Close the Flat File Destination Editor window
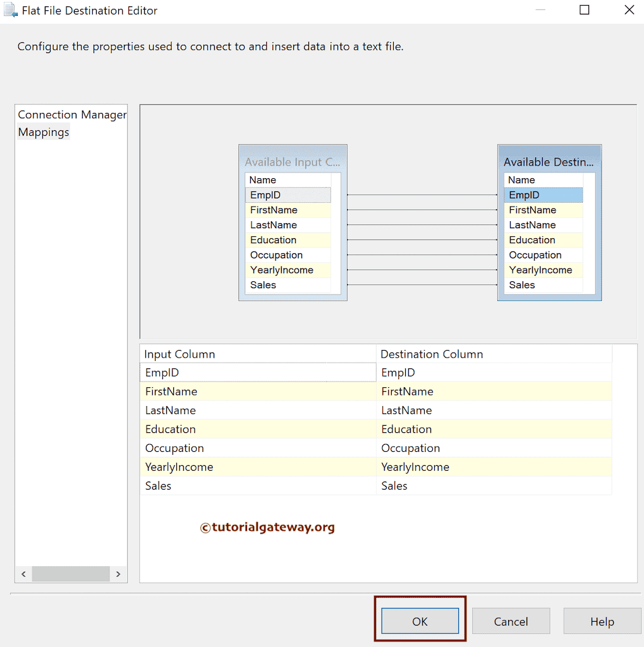 click(x=629, y=10)
